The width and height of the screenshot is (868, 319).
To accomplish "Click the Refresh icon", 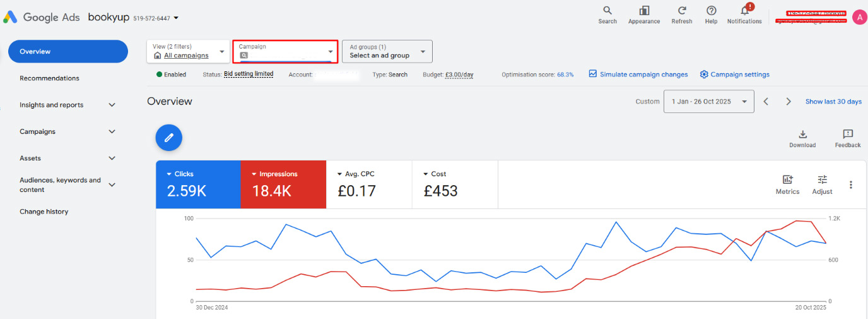I will click(682, 11).
